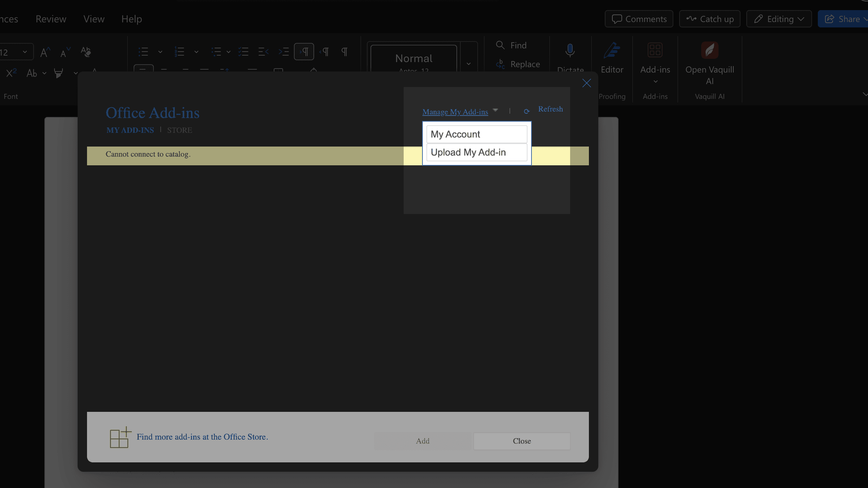Open the Editing mode dropdown
The height and width of the screenshot is (488, 868).
click(x=779, y=19)
